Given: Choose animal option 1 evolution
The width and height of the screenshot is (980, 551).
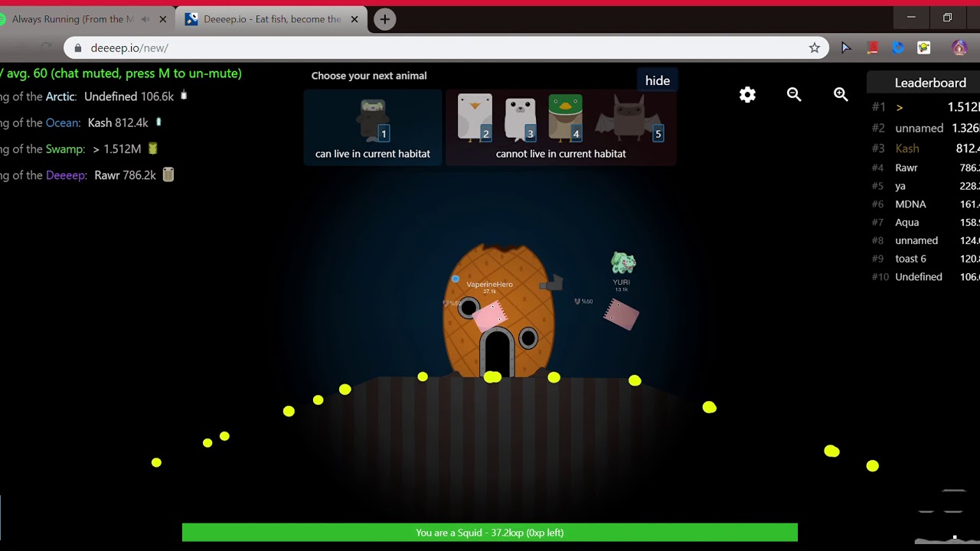Looking at the screenshot, I should 373,120.
